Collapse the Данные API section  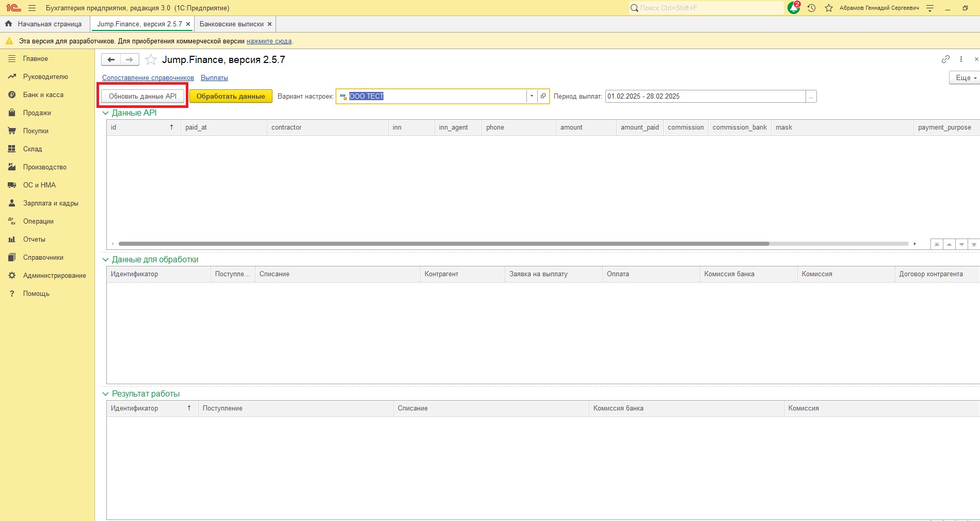[106, 113]
